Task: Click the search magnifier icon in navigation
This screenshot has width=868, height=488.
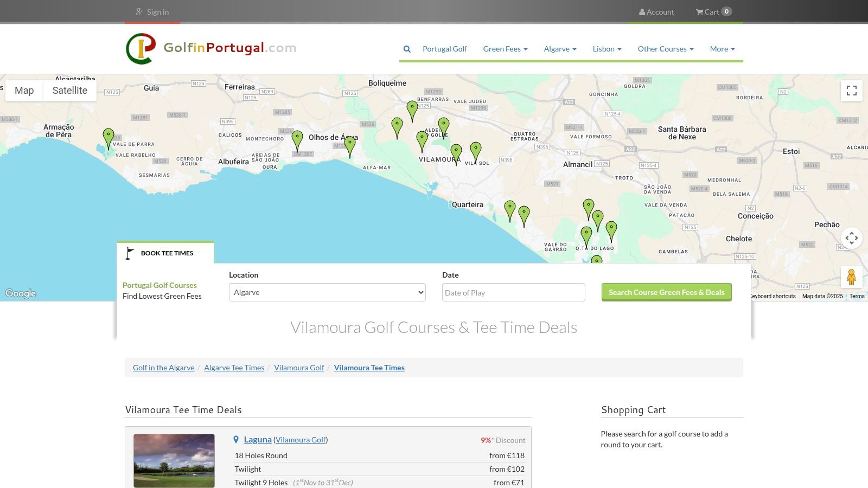Action: pos(407,49)
